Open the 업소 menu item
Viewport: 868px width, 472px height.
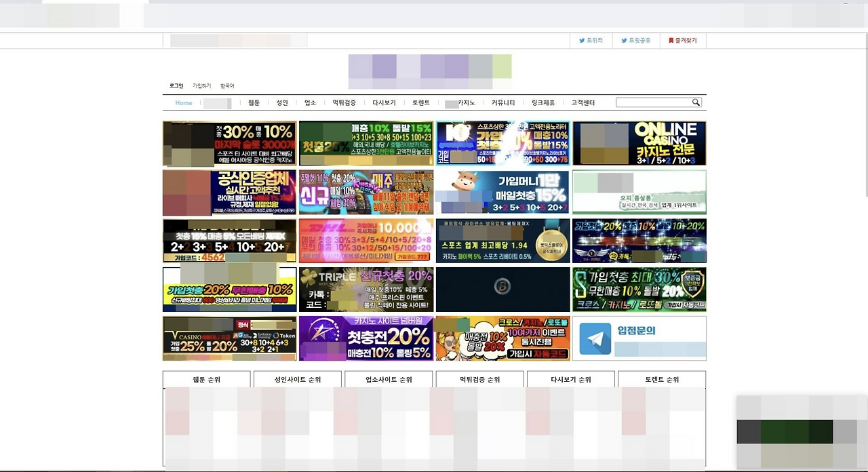310,103
